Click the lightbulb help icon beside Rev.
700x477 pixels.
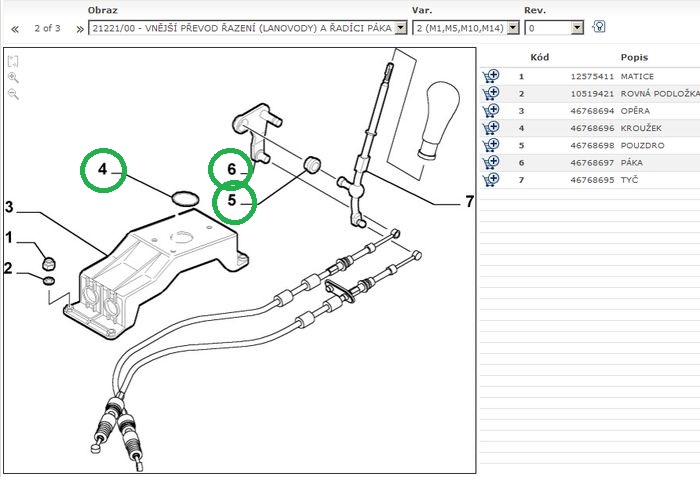[x=599, y=27]
